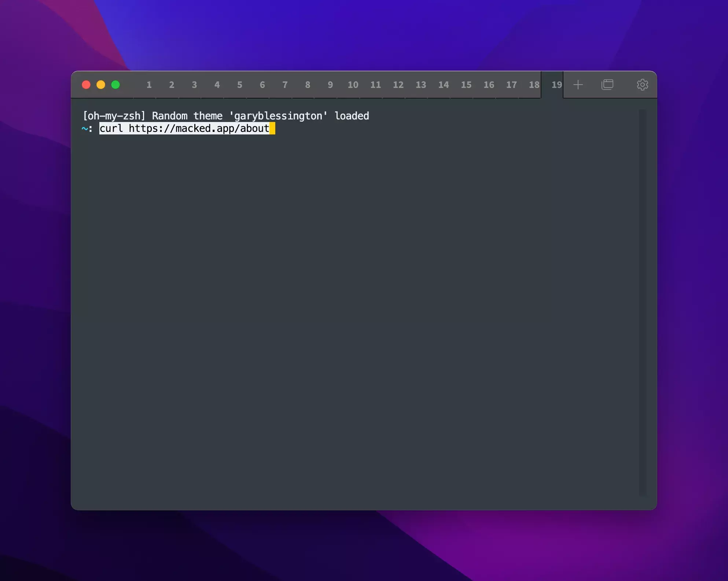This screenshot has width=728, height=581.
Task: Click the highlighted curl command text
Action: tap(184, 129)
